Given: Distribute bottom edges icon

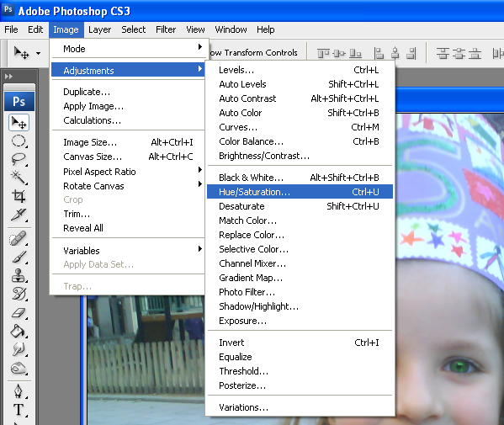Looking at the screenshot, I should (475, 53).
